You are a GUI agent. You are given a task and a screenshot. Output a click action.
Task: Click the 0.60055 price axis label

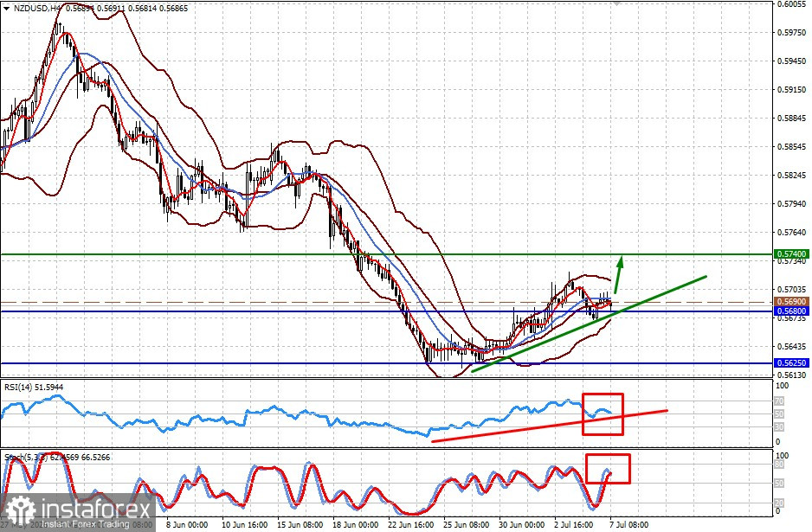792,3
